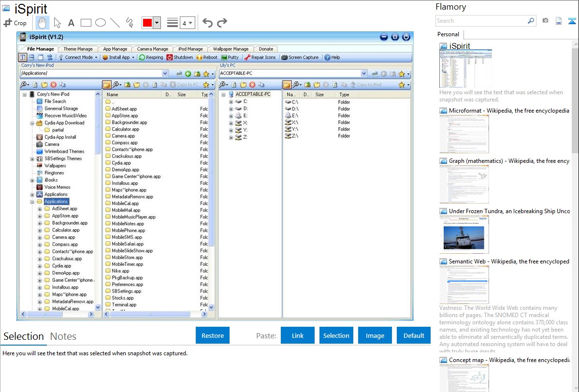Open the Connect Mode dropdown
Viewport: 579px width, 392px height.
(78, 57)
